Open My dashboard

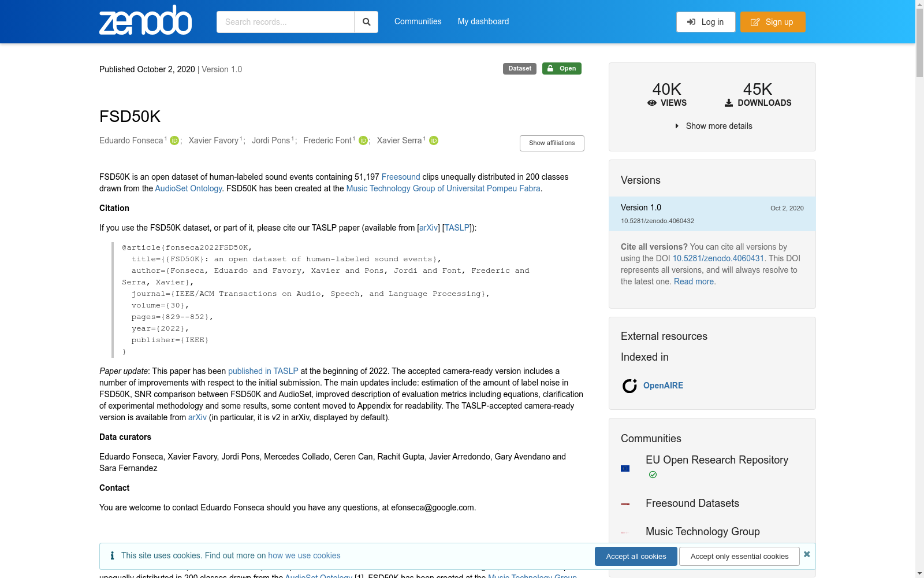point(483,21)
